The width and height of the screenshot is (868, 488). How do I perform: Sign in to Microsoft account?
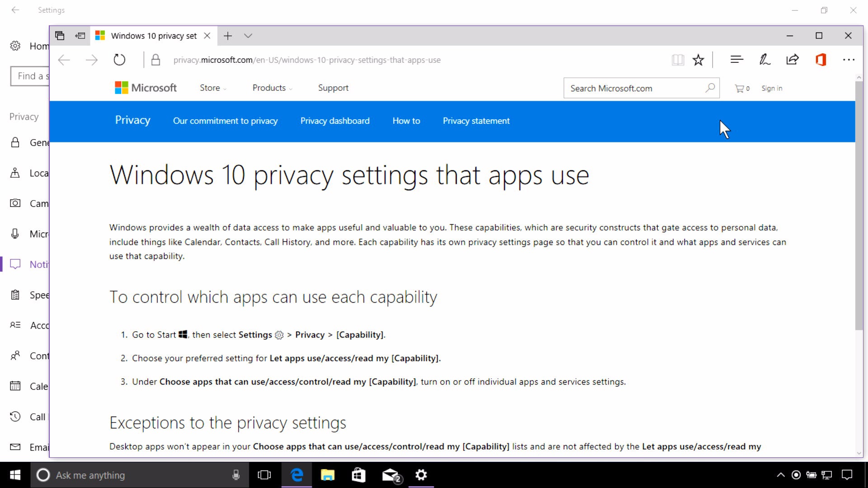coord(772,89)
